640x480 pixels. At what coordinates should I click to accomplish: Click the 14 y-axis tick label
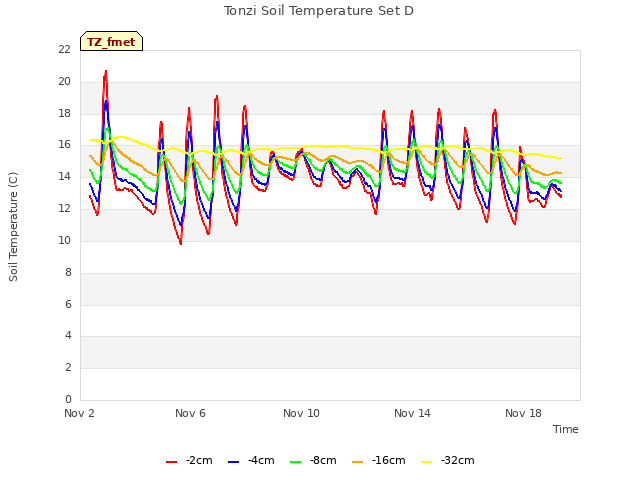point(64,176)
